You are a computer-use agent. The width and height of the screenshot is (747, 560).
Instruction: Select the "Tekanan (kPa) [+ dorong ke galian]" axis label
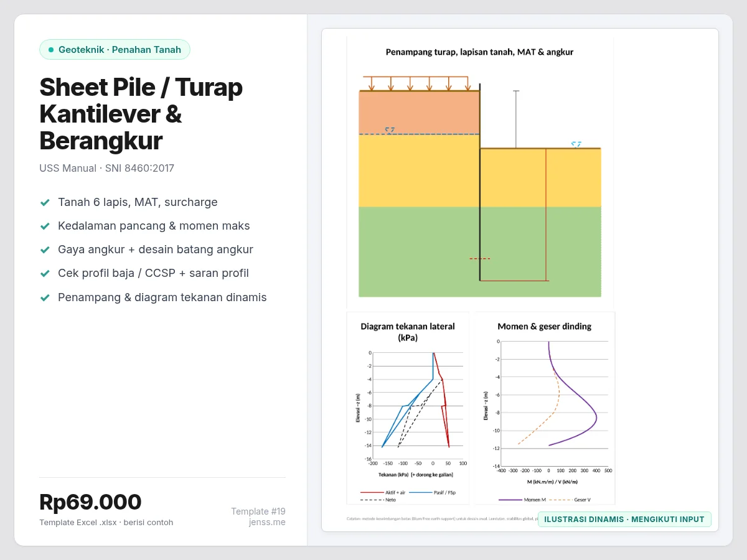coord(415,475)
